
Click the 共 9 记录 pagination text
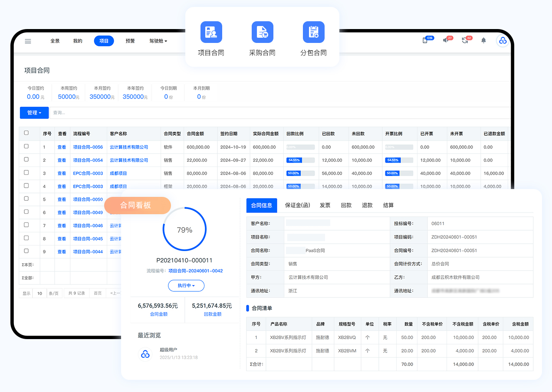click(76, 294)
